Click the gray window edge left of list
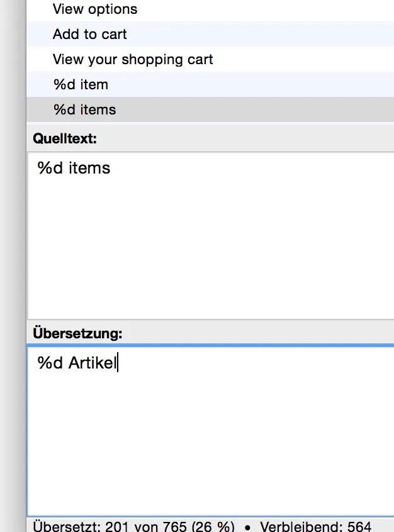This screenshot has height=532, width=394. [13, 266]
